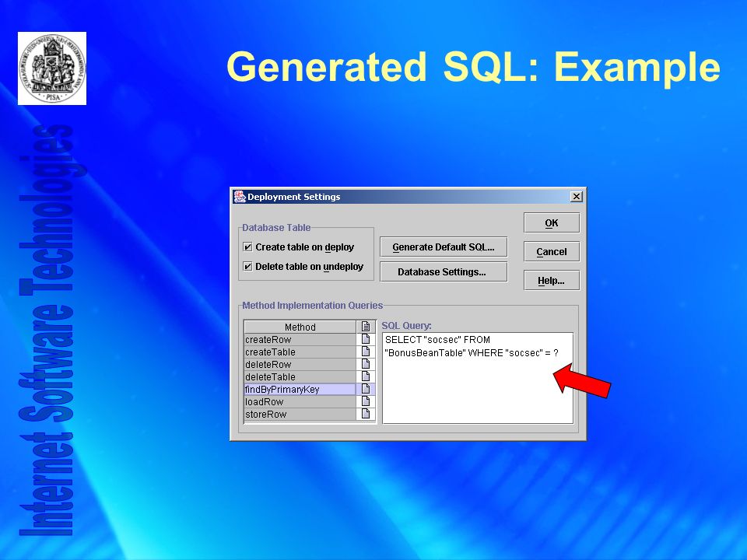Screen dimensions: 747x560
Task: Select the storeRow method
Action: coord(300,414)
